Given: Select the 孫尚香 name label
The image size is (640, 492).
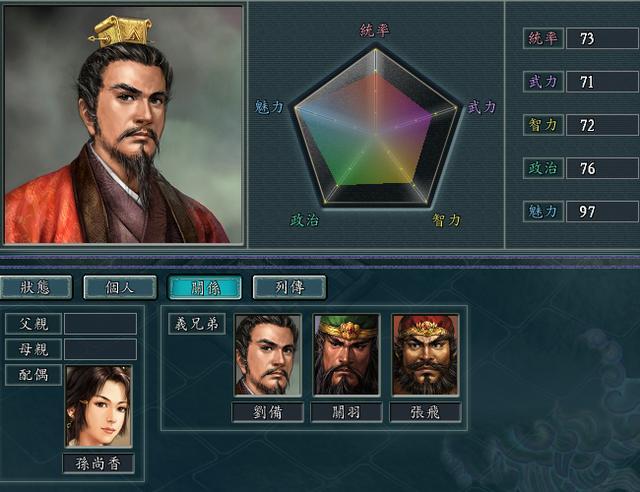Looking at the screenshot, I should pyautogui.click(x=98, y=464).
